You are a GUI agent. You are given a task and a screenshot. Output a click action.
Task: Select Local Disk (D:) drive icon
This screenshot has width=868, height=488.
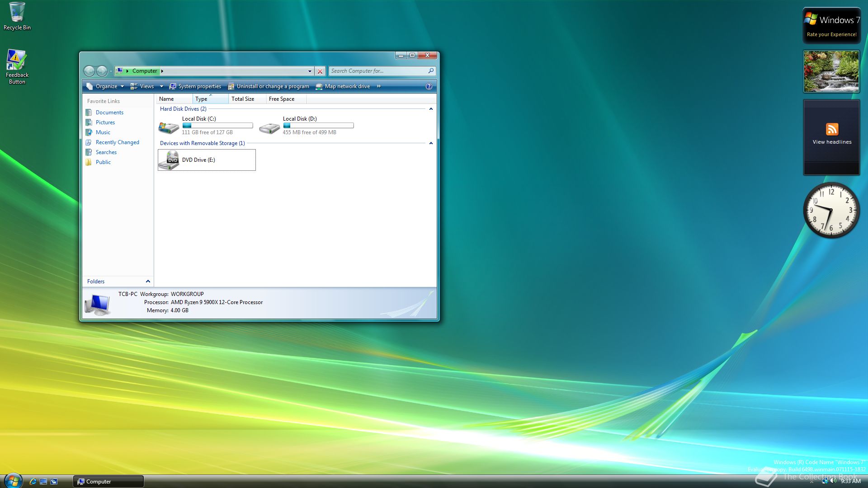(269, 128)
